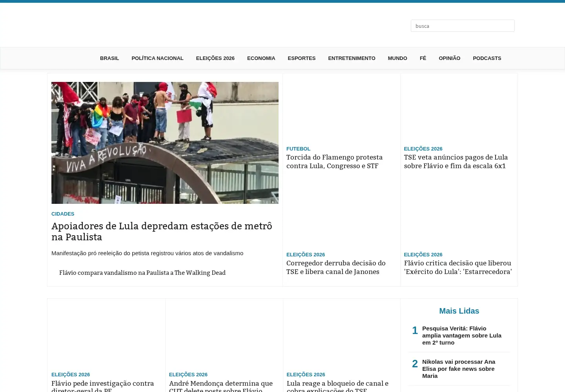
Task: Click ELEIÇÕES 2026 tag above 'Exército do Lula' story
Action: (x=423, y=254)
